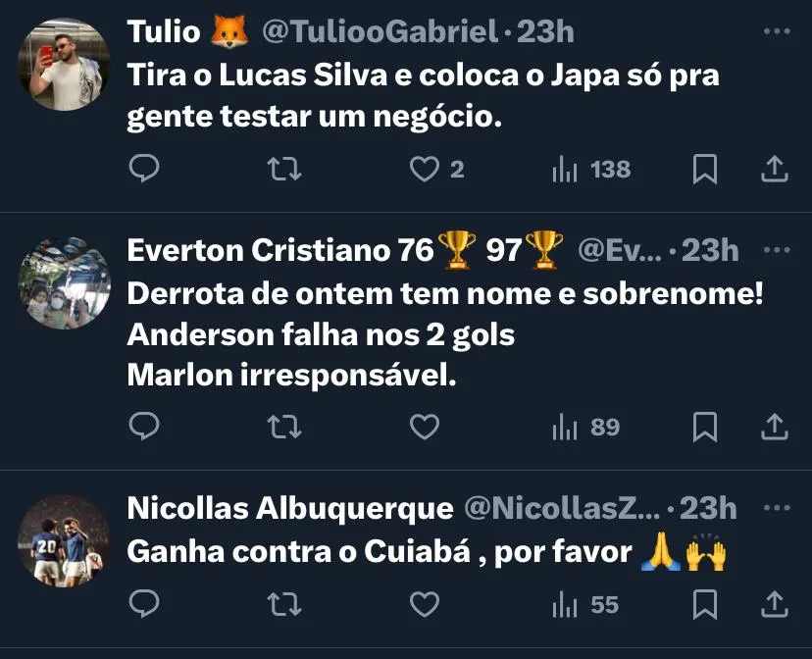Viewport: 812px width, 659px height.
Task: Open @TuliooGabriel profile handle
Action: tap(381, 31)
